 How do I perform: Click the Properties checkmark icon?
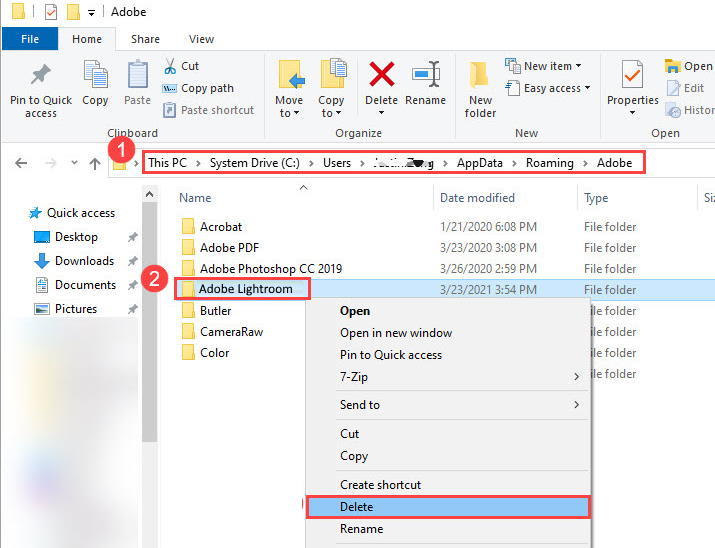pyautogui.click(x=632, y=74)
